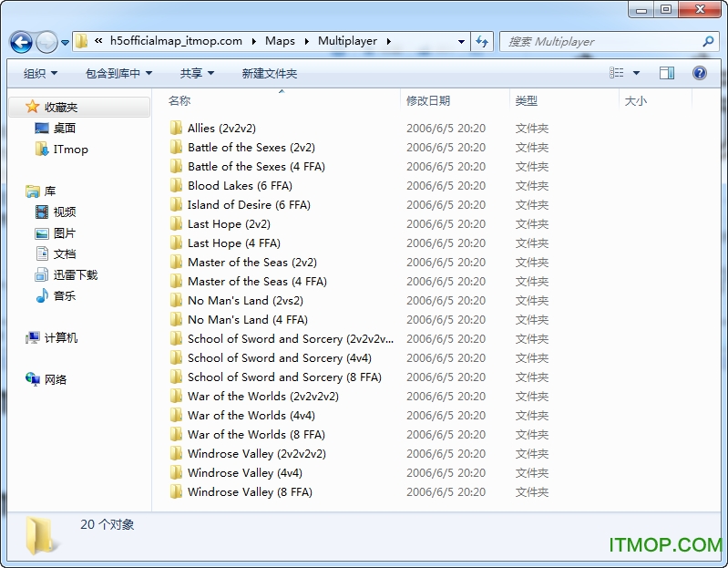Image resolution: width=728 pixels, height=568 pixels.
Task: Toggle the preview pane button
Action: coord(667,73)
